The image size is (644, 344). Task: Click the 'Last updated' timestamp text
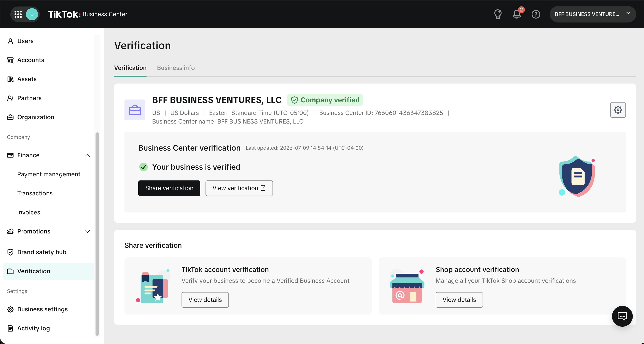click(304, 148)
